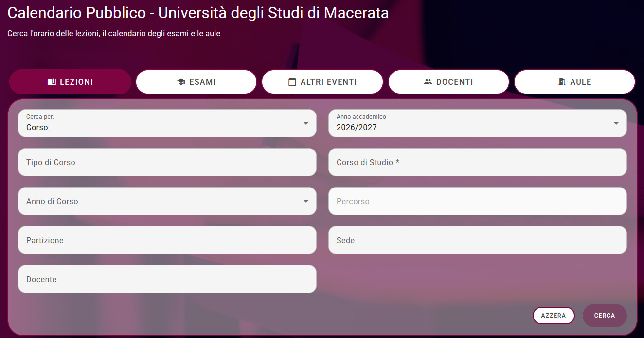The image size is (644, 338).
Task: Focus the Sede input field
Action: [x=478, y=240]
